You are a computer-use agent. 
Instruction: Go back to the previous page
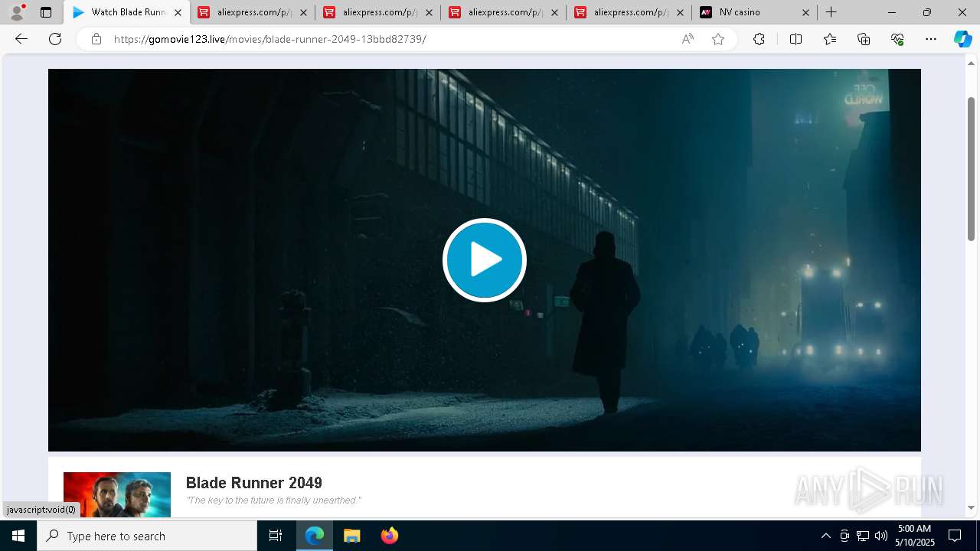[21, 39]
